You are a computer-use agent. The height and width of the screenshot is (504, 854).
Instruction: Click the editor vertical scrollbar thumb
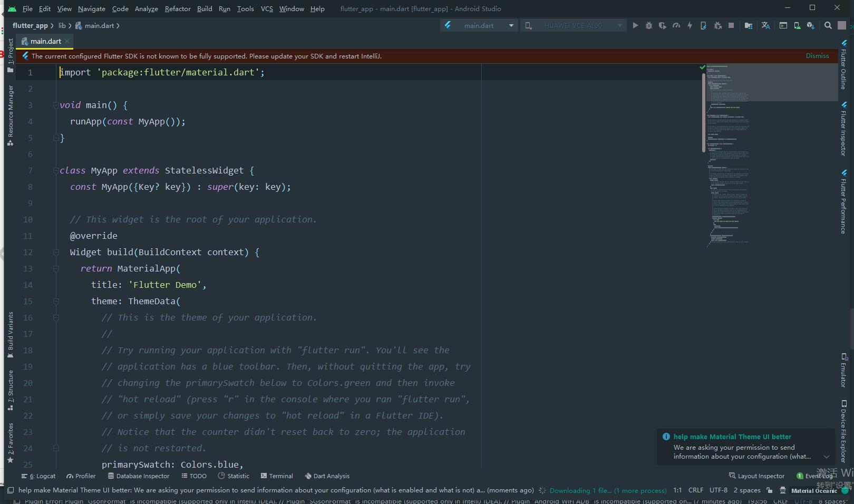(704, 112)
